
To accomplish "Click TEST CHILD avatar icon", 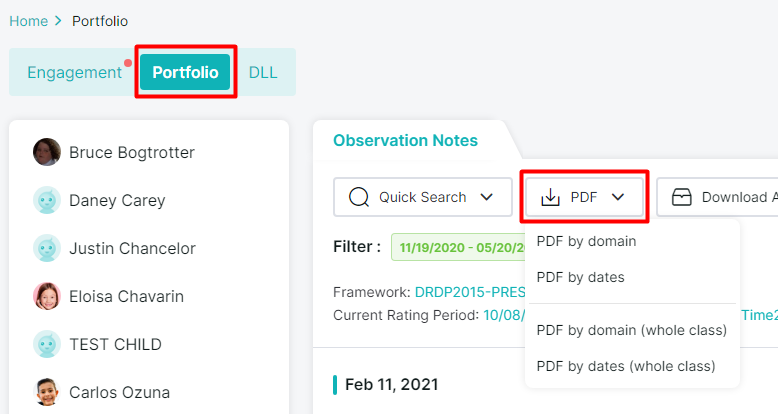I will 47,344.
